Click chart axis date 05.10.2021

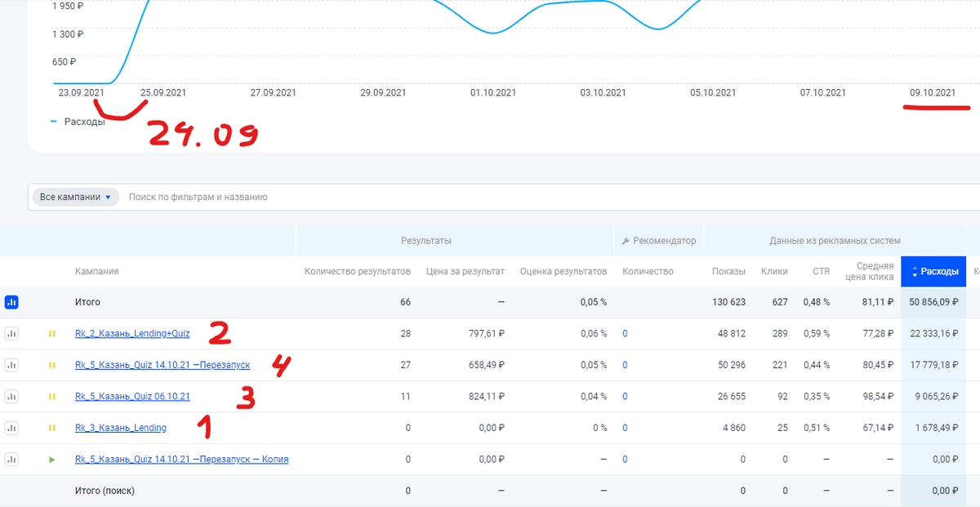coord(713,93)
